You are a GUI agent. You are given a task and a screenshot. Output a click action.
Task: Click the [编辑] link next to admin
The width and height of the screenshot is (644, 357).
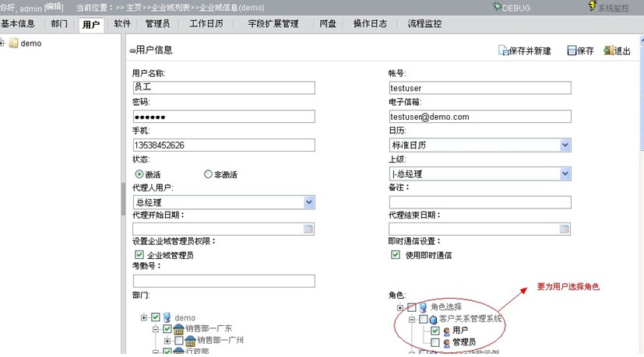54,7
